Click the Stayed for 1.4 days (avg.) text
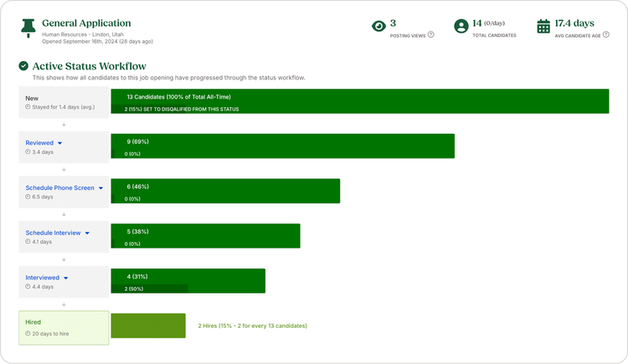This screenshot has height=364, width=628. click(64, 107)
